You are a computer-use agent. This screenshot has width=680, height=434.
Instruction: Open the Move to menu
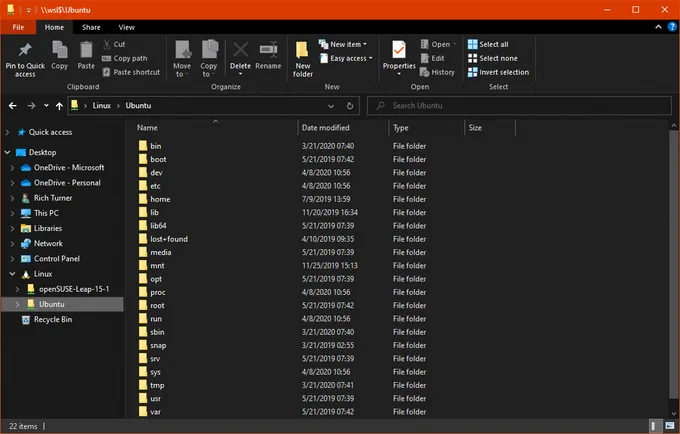coord(182,59)
